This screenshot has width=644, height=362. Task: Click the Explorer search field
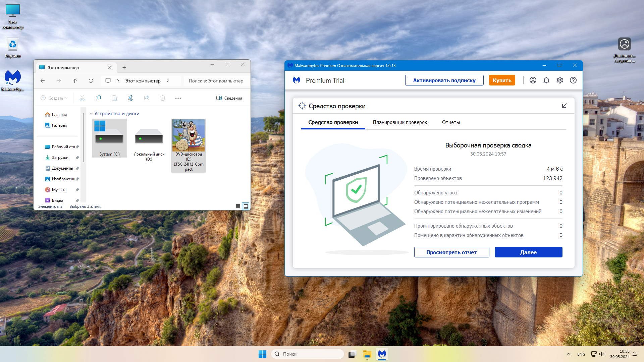(x=216, y=81)
